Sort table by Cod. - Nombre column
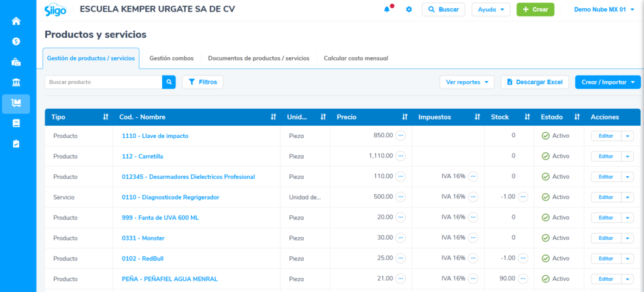Viewport: 644px width, 292px height. (x=273, y=117)
